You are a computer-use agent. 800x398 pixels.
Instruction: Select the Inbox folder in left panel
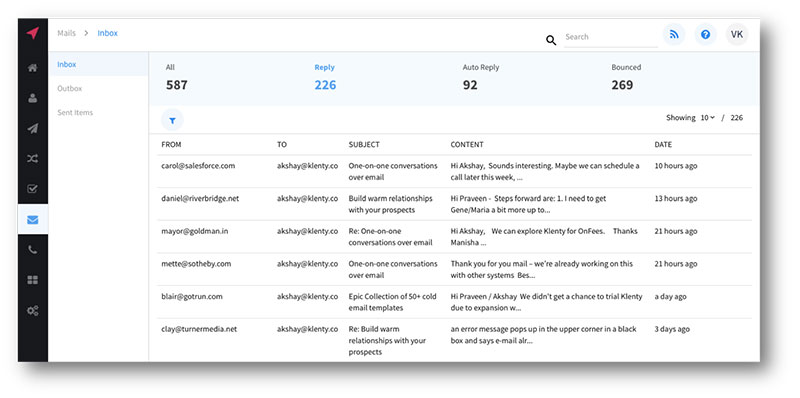(98, 64)
